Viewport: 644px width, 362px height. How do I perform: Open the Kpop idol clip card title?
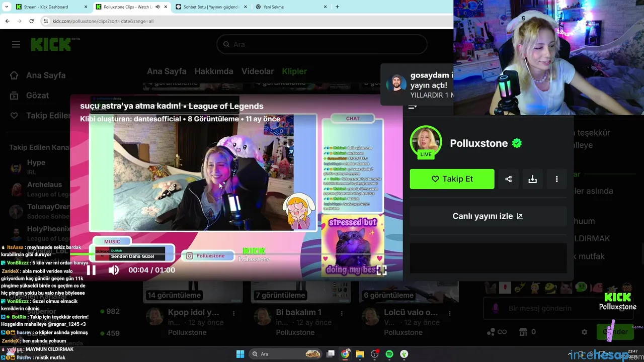[x=193, y=312]
